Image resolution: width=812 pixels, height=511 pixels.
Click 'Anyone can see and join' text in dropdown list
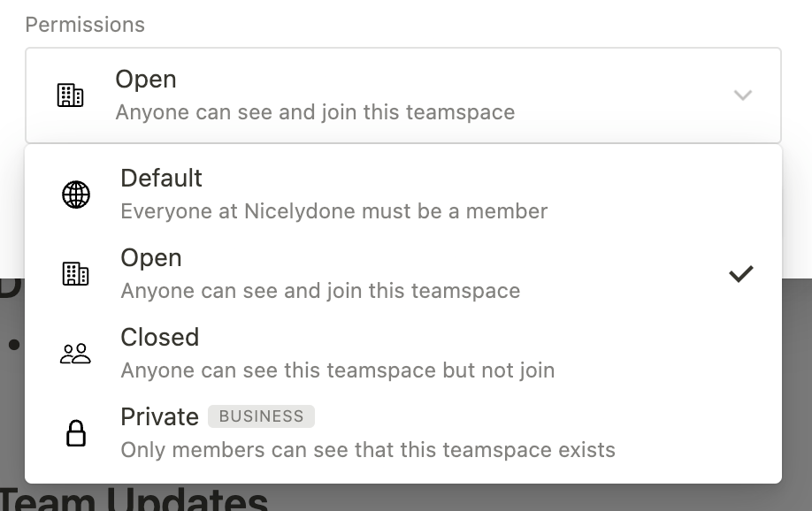pos(320,291)
